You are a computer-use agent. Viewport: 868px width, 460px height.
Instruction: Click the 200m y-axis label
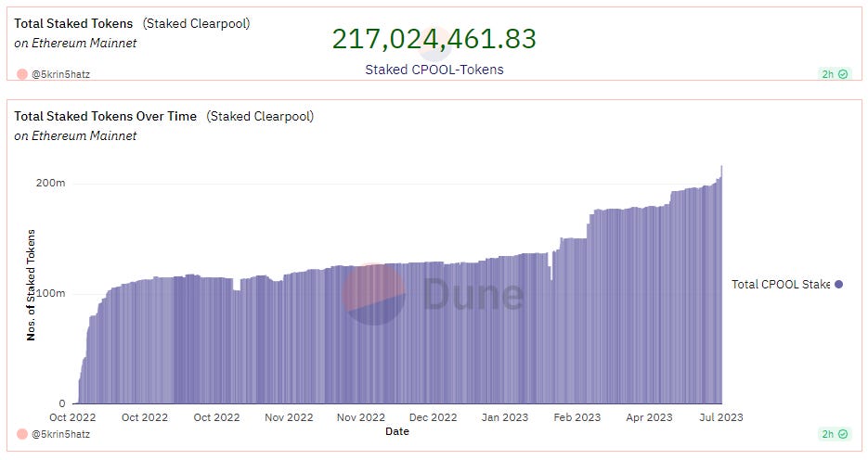50,183
